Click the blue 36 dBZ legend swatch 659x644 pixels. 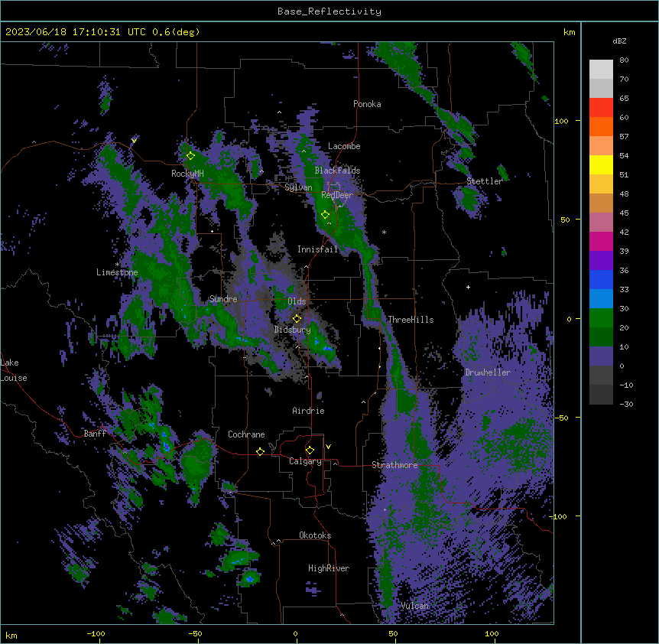coord(601,279)
